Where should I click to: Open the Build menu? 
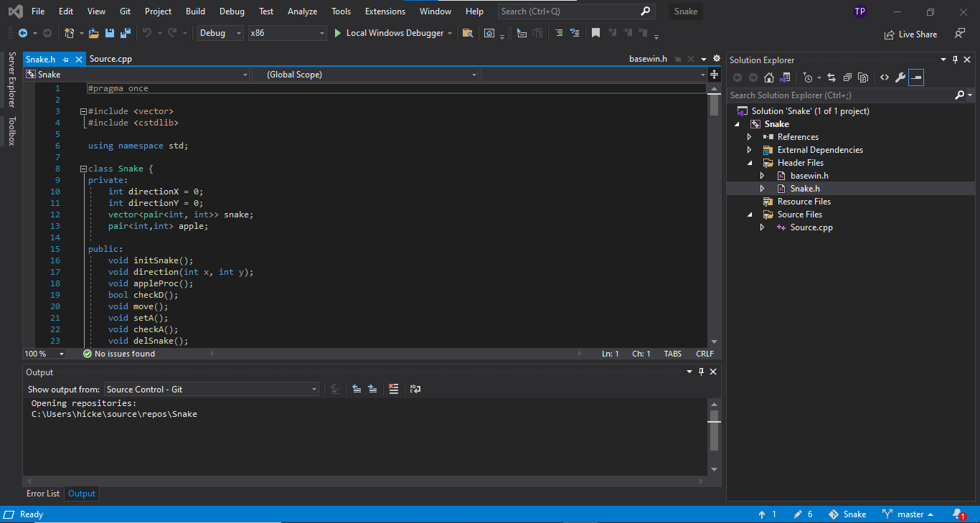(x=195, y=11)
